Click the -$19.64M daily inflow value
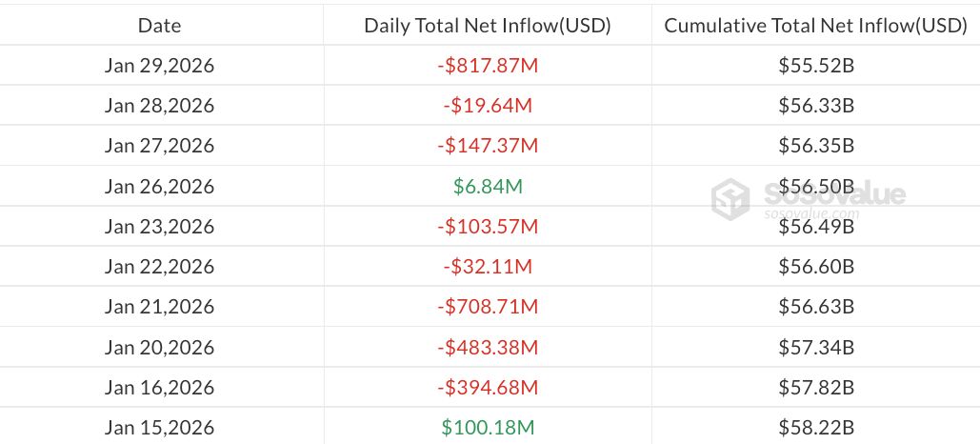Viewport: 980px width, 444px height. click(x=488, y=106)
